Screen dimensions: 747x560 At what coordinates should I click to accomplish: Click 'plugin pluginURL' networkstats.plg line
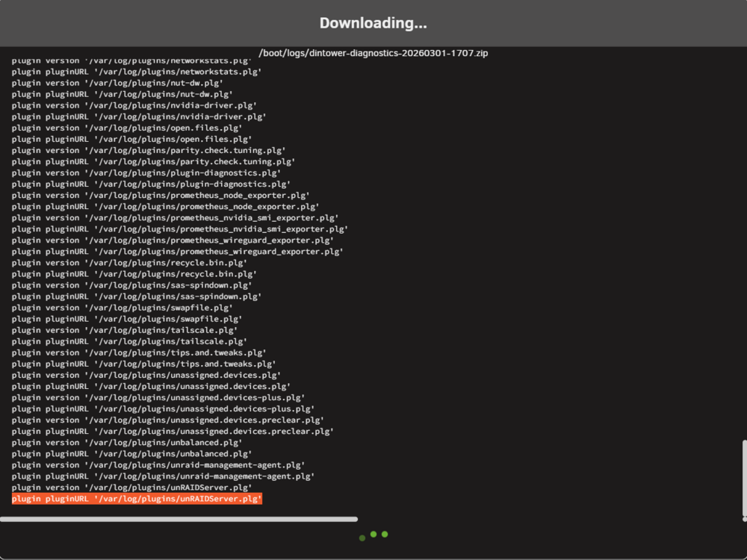pos(137,72)
